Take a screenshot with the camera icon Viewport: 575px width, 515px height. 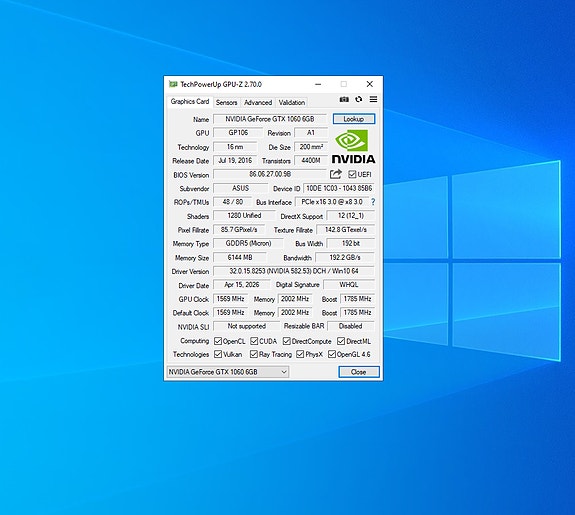tap(344, 99)
